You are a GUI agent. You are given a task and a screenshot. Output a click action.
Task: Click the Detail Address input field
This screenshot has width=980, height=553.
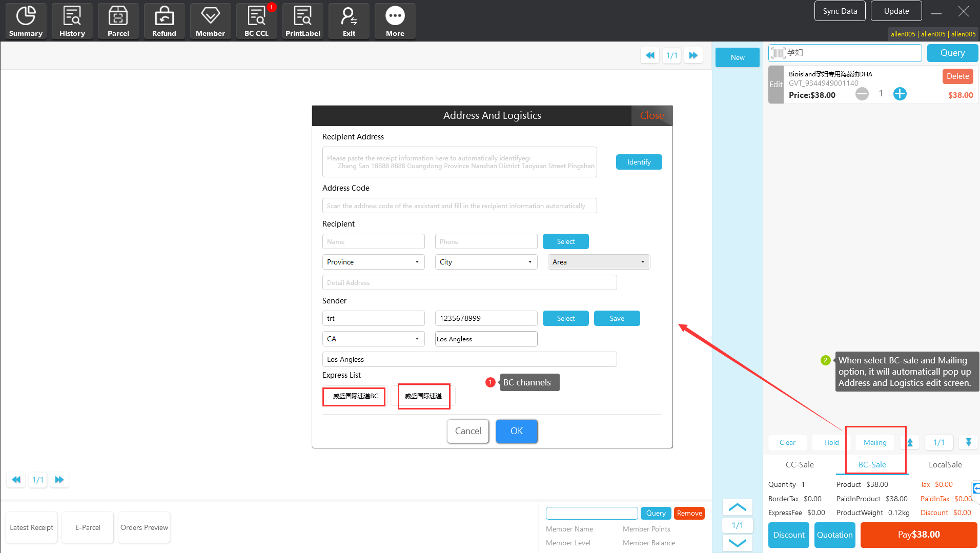pos(469,282)
